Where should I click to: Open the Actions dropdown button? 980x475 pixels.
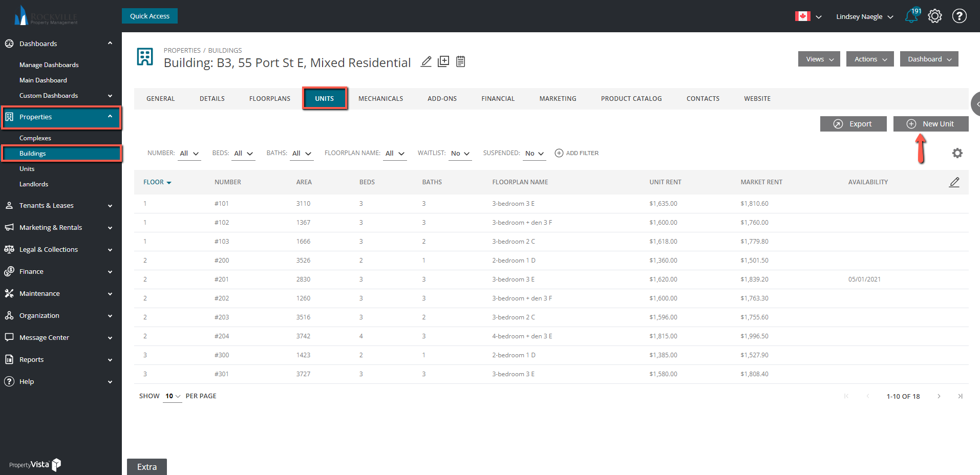[x=870, y=59]
